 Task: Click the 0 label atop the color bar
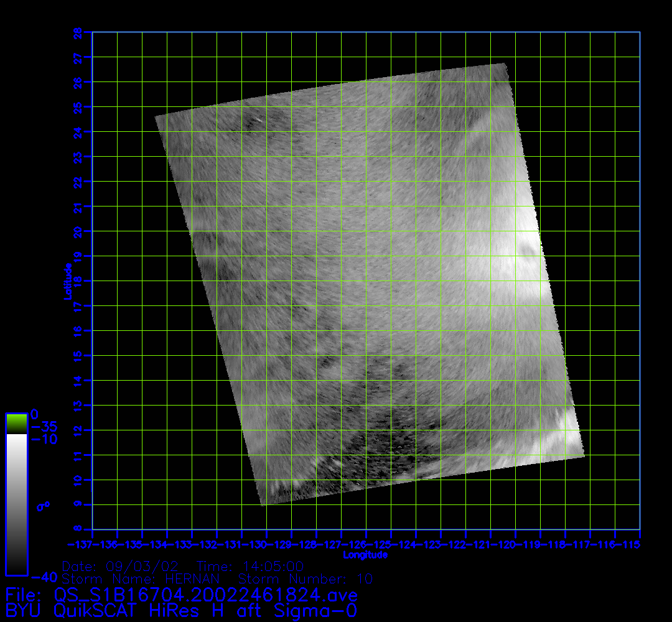(x=35, y=414)
